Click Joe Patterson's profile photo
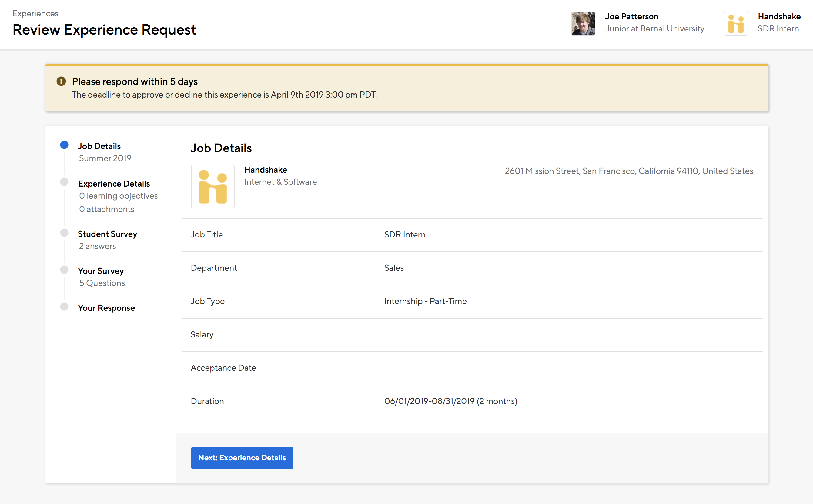The height and width of the screenshot is (504, 813). coord(583,23)
